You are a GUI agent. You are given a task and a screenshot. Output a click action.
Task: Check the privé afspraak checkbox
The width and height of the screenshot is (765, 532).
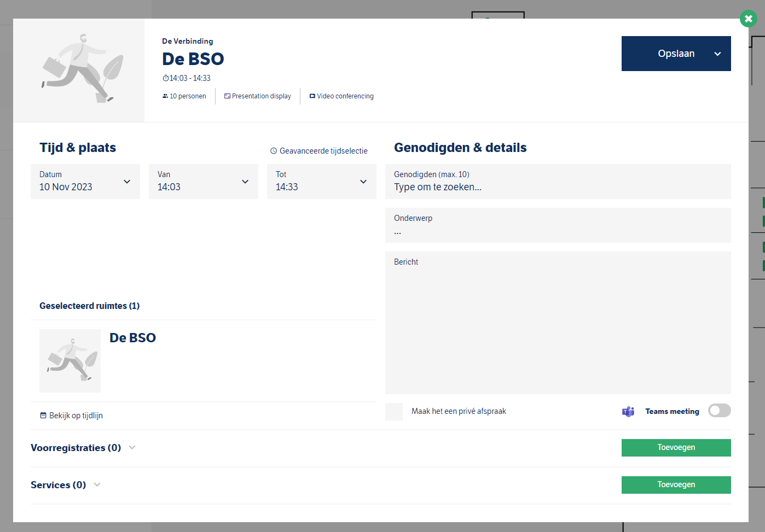394,412
